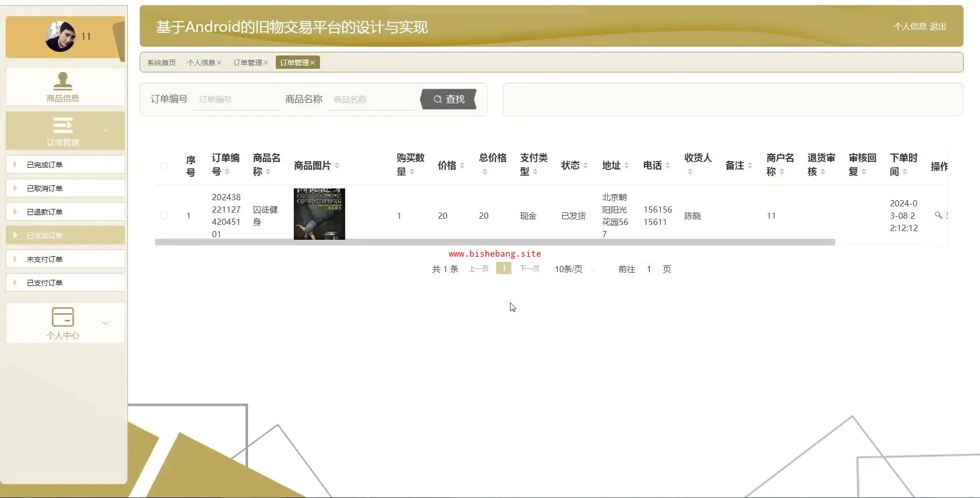Sort by 订单编号 column
The height and width of the screenshot is (498, 980).
click(x=227, y=171)
